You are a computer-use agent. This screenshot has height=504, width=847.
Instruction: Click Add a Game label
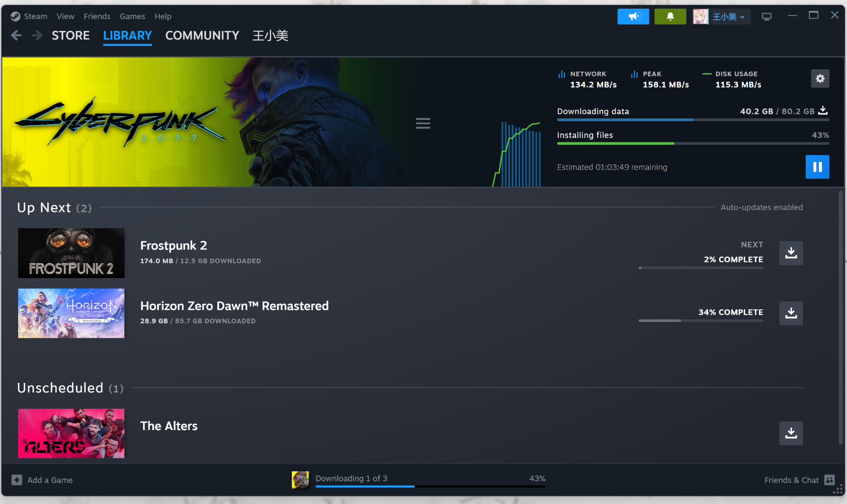pyautogui.click(x=50, y=480)
